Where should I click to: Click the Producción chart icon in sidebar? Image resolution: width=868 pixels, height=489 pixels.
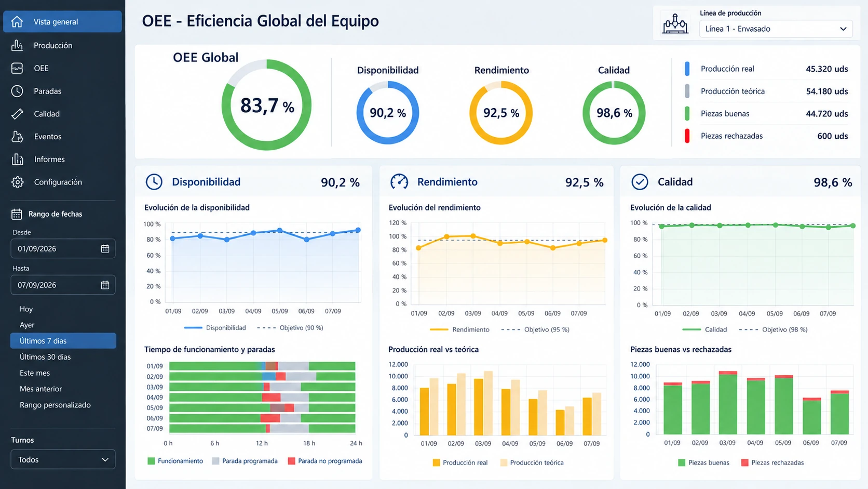17,45
